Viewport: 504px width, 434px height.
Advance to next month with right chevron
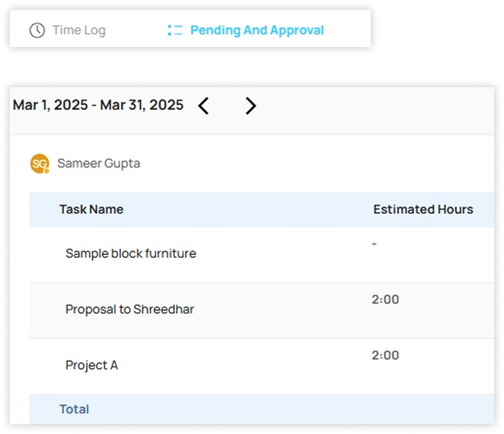(x=250, y=106)
